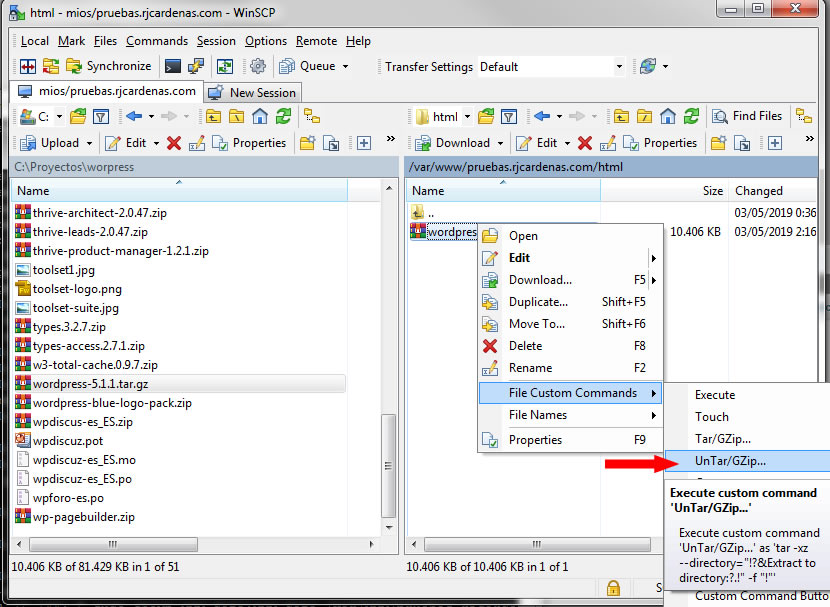The width and height of the screenshot is (830, 607).
Task: Refresh the local panel
Action: pos(283,116)
